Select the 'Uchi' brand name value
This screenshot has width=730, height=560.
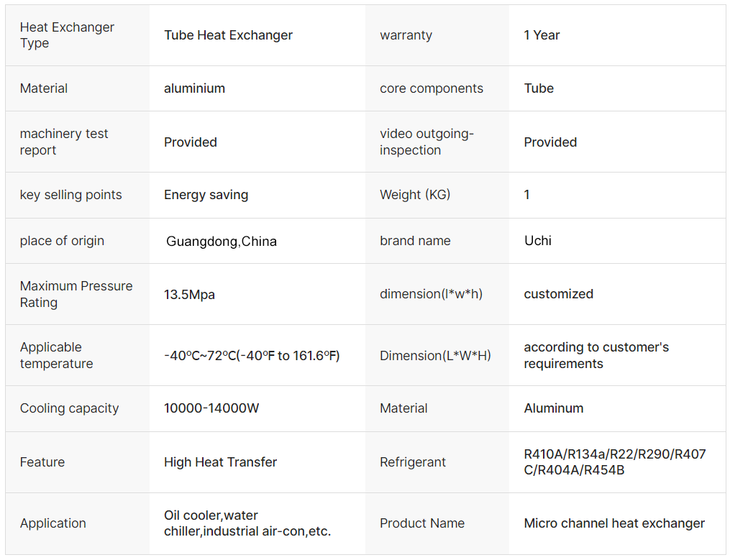point(538,241)
